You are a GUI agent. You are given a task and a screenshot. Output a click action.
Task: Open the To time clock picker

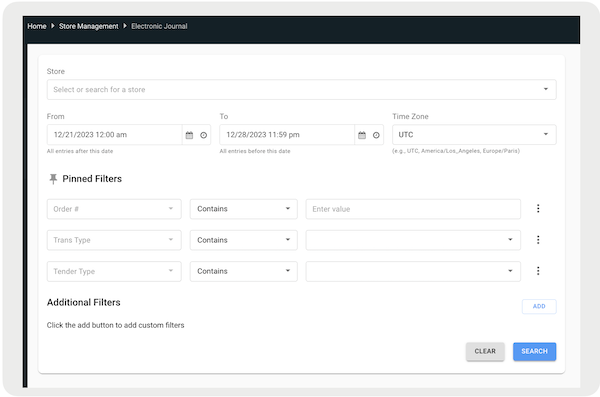376,135
